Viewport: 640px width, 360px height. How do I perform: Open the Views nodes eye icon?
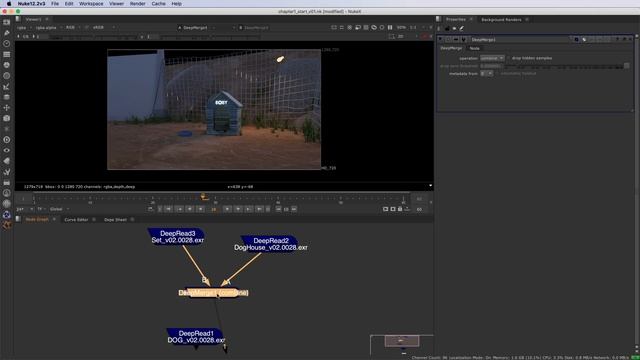coord(7,150)
